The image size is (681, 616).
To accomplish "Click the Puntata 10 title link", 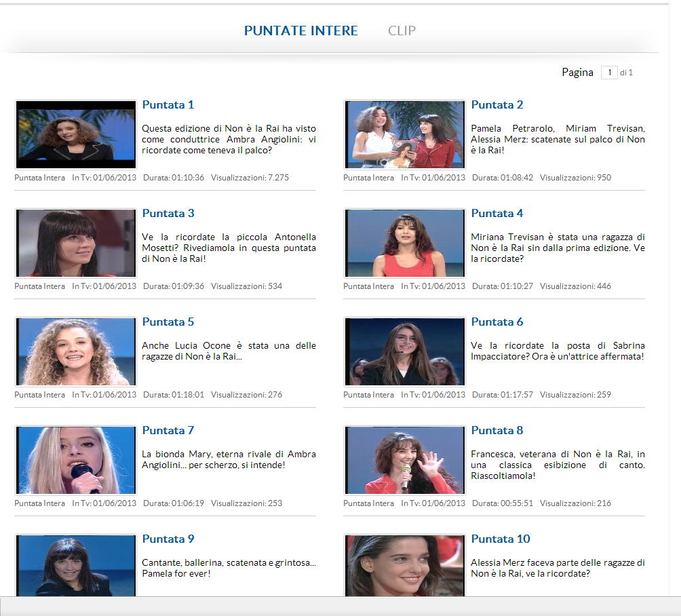I will point(500,539).
